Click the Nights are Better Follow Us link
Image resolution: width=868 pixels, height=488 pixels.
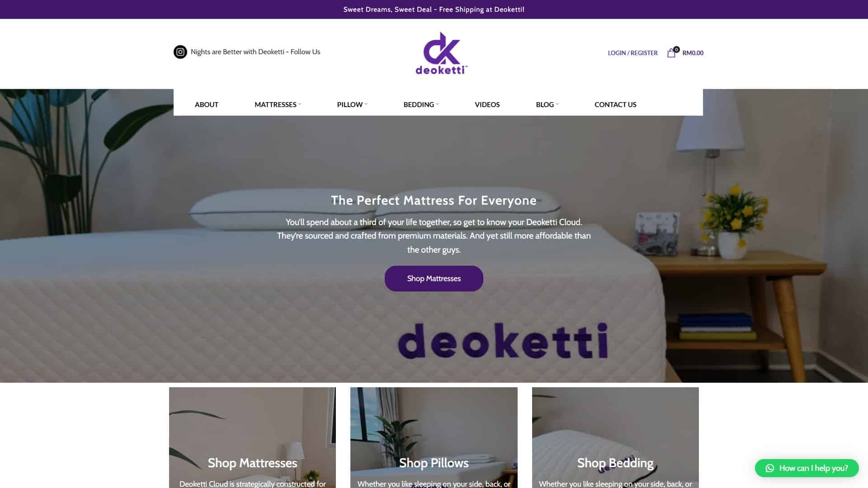pyautogui.click(x=255, y=52)
